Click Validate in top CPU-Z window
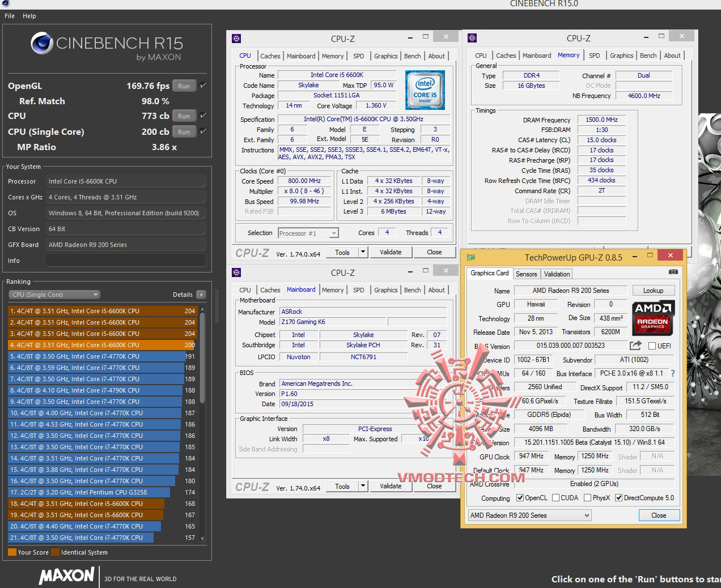Viewport: 721px width, 588px height. [391, 253]
